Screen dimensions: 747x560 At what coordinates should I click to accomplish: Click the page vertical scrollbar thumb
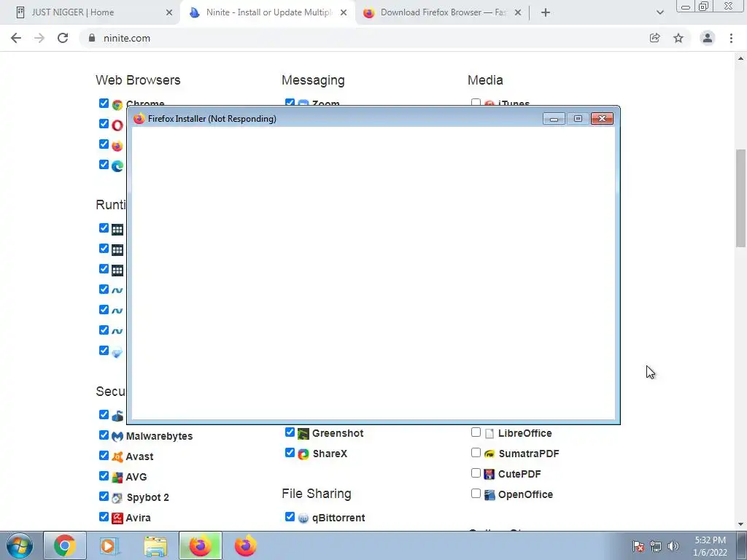tap(740, 198)
